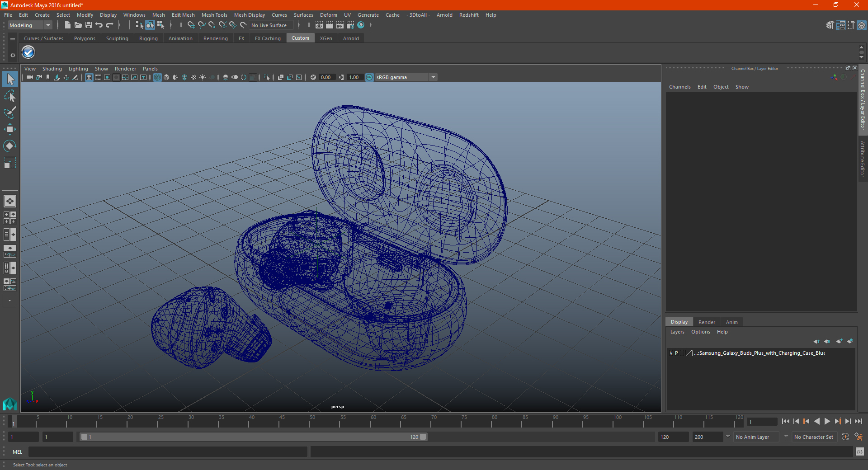This screenshot has height=470, width=868.
Task: Click the Open Scene folder icon
Action: click(78, 25)
